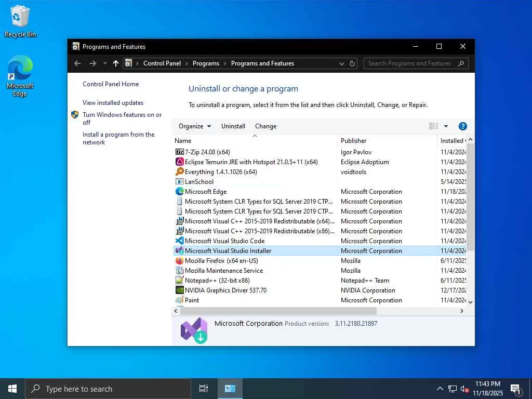532x399 pixels.
Task: Click the 'voidtools' publisher cell
Action: point(353,171)
